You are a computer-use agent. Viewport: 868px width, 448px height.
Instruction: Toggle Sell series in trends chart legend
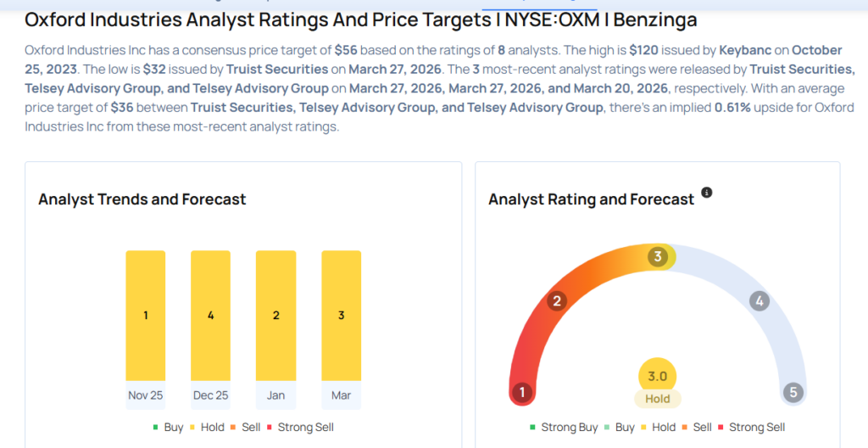coord(246,427)
